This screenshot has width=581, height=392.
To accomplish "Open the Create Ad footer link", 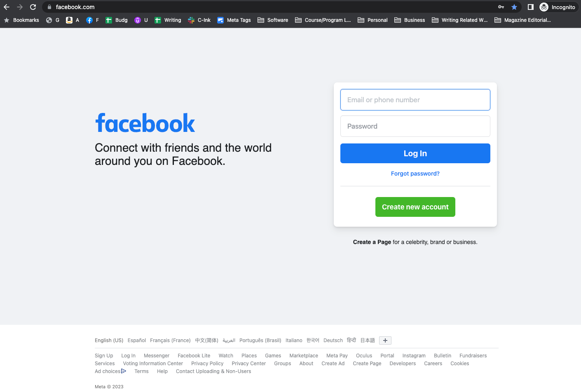I will (x=333, y=364).
